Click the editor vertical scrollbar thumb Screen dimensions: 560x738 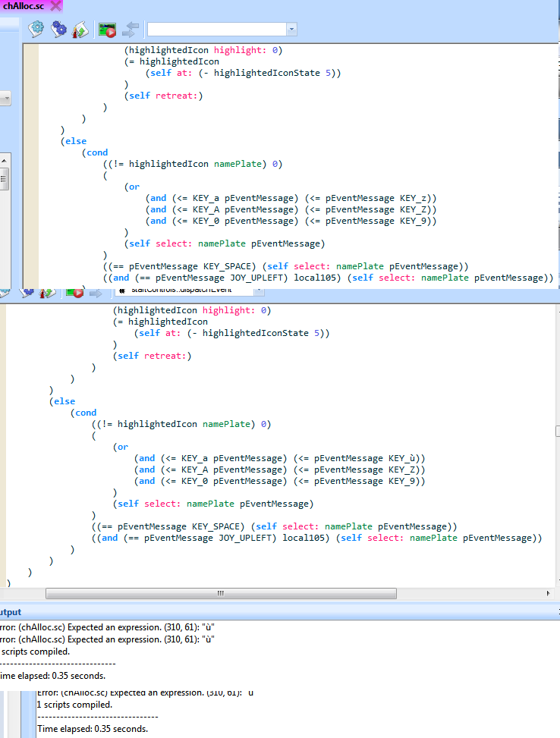pyautogui.click(x=558, y=431)
